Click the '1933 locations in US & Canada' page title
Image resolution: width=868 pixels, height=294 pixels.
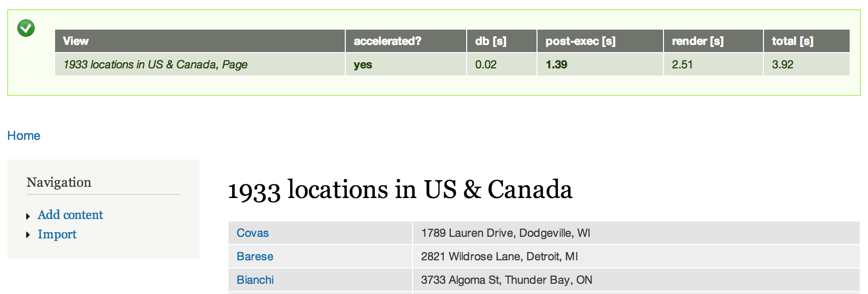click(x=400, y=190)
